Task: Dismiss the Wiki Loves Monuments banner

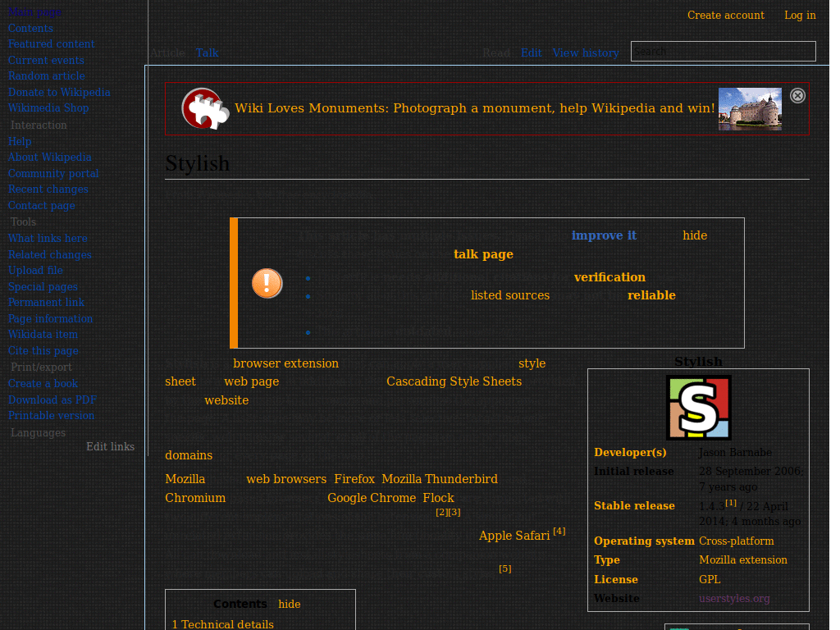Action: click(x=797, y=95)
